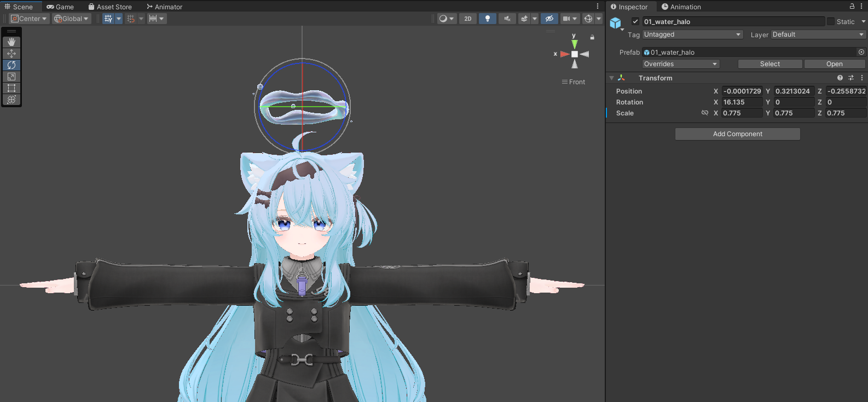Image resolution: width=868 pixels, height=402 pixels.
Task: Select the Move tool
Action: 11,54
